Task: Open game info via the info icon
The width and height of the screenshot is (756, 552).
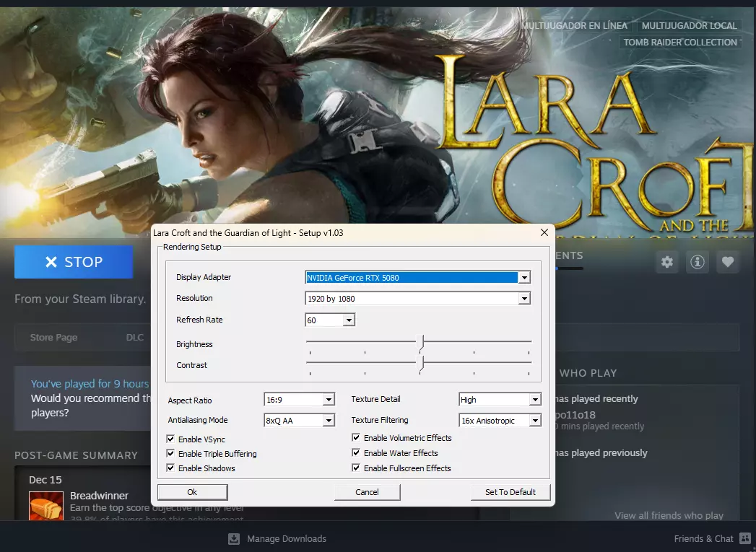Action: tap(698, 262)
